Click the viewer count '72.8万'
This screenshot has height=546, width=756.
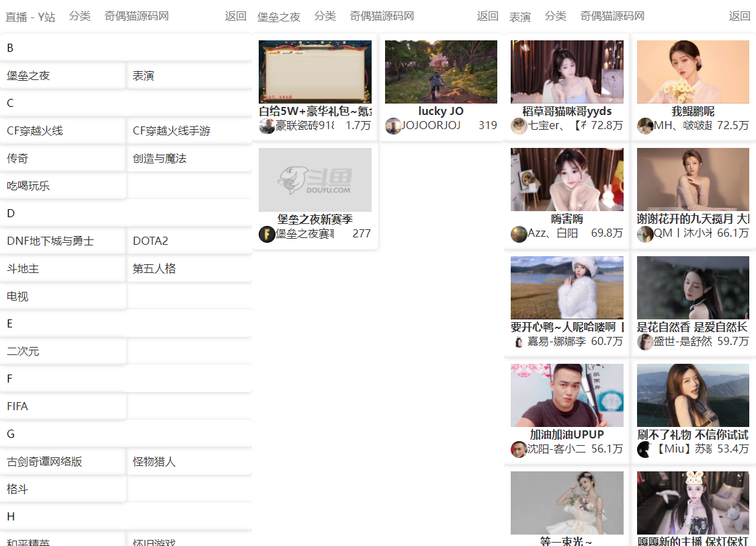tap(607, 126)
